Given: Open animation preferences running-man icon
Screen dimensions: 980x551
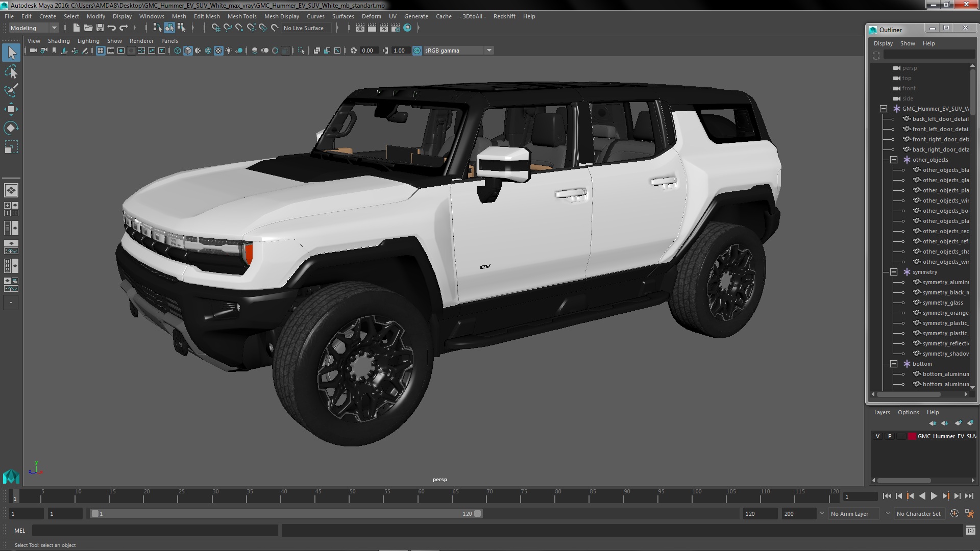Looking at the screenshot, I should (x=969, y=514).
